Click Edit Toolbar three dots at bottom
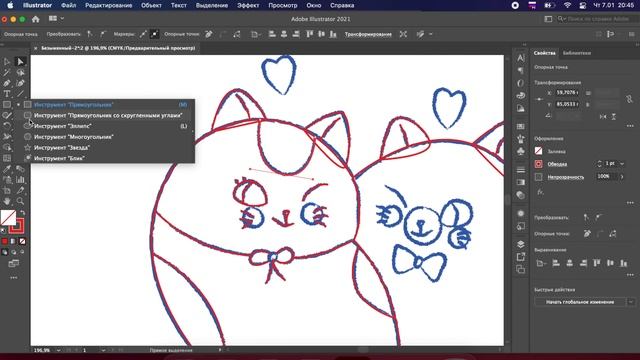The image size is (640, 360). [13, 278]
